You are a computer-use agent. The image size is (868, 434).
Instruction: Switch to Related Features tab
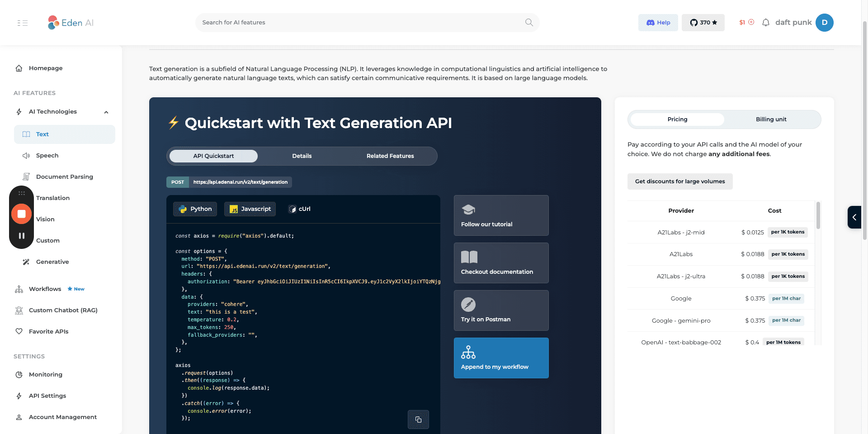click(x=390, y=156)
